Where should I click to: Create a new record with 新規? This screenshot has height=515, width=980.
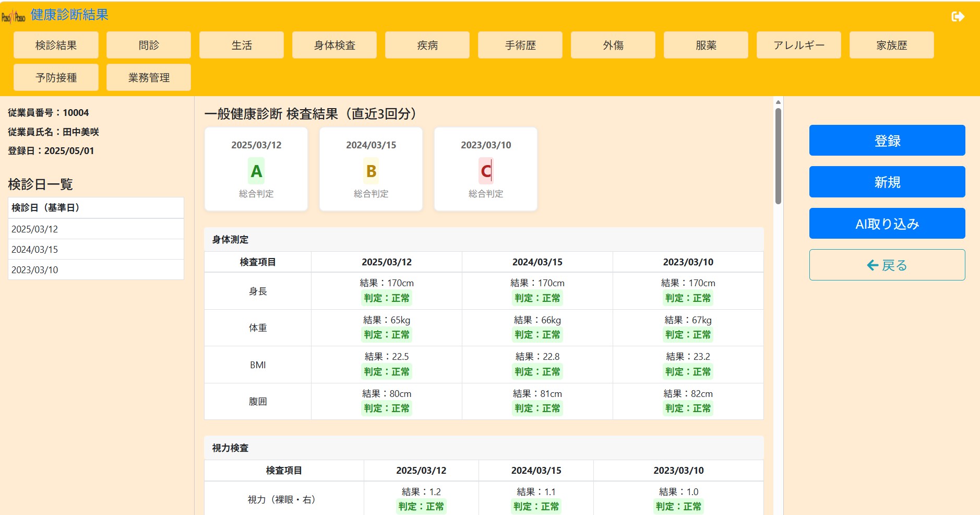(887, 182)
